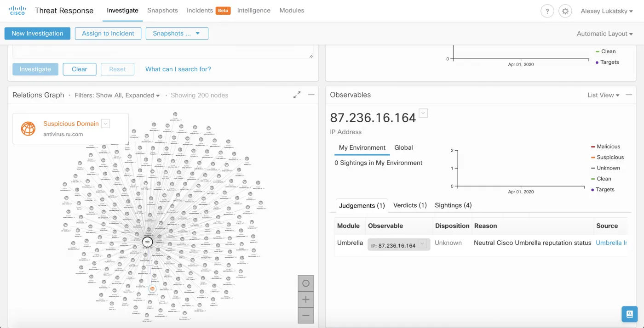Click the Suspicious Domain globe icon
Screen dimensions: 644x328
[28, 129]
